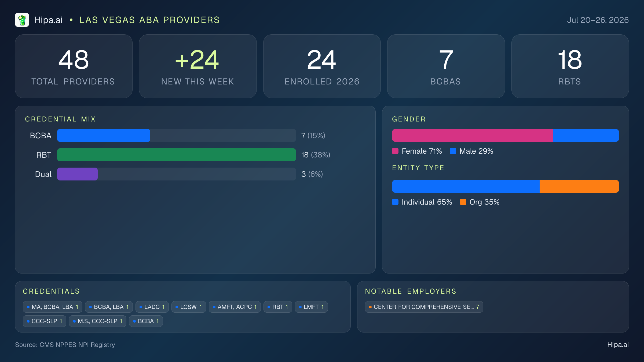Click the Dual purple credential bar

coord(77,174)
